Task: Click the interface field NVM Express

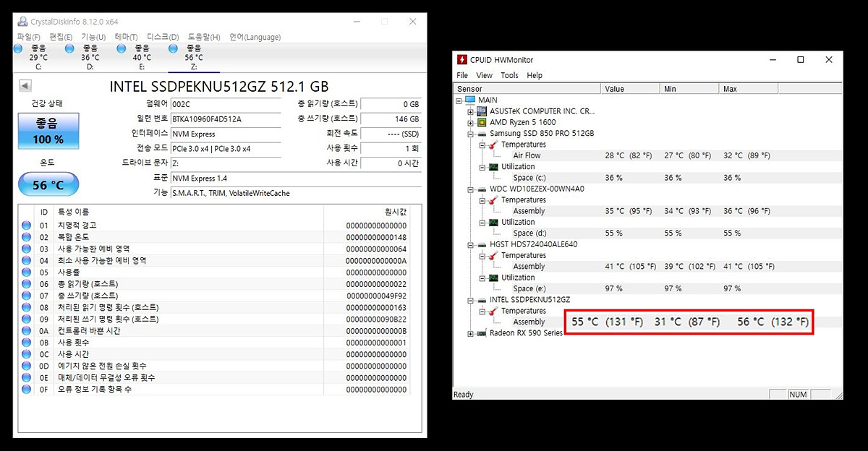Action: click(x=226, y=134)
